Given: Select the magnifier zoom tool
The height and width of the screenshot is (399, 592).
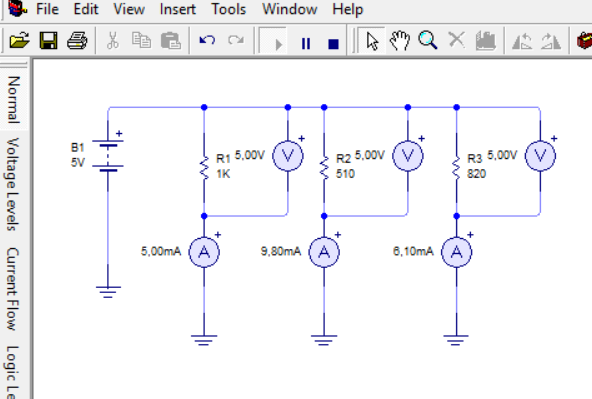Looking at the screenshot, I should click(428, 40).
